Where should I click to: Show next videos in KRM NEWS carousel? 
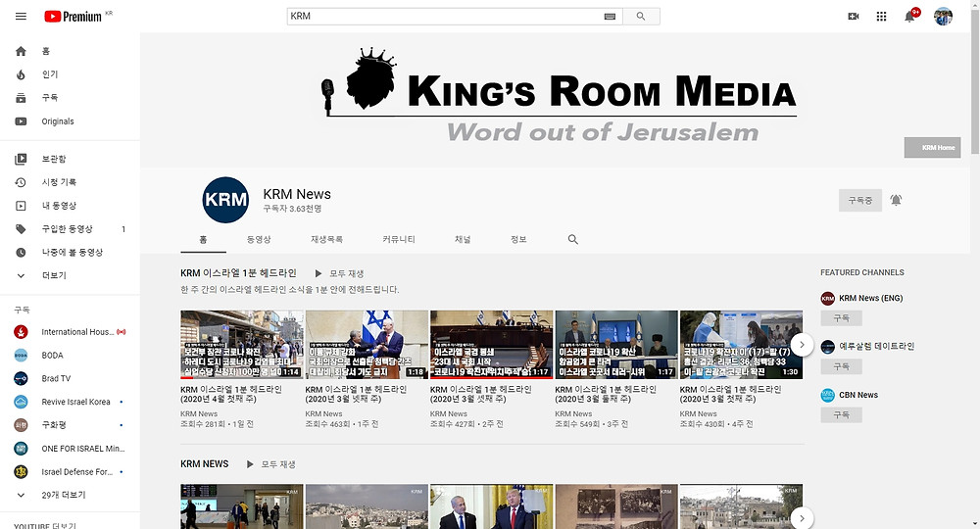click(x=802, y=518)
